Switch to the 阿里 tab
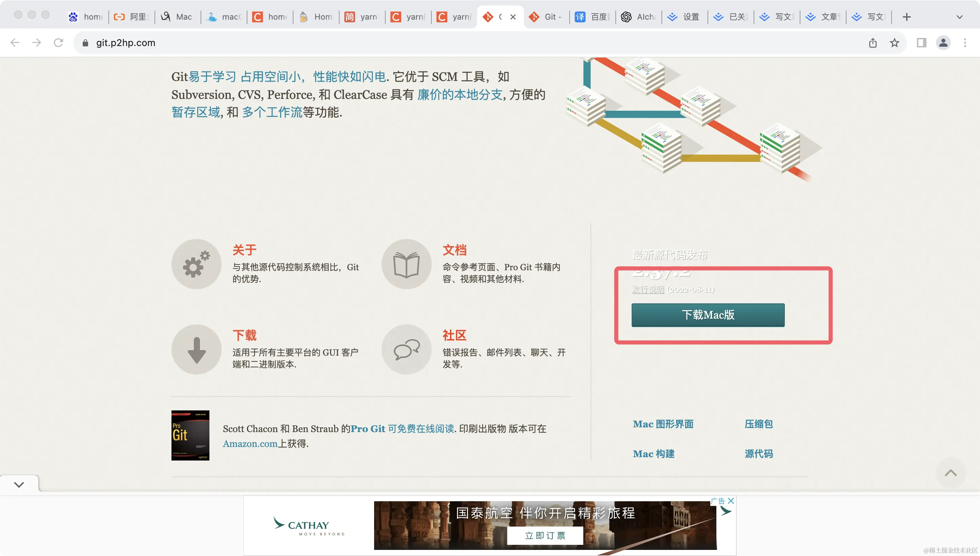980x556 pixels. click(131, 17)
